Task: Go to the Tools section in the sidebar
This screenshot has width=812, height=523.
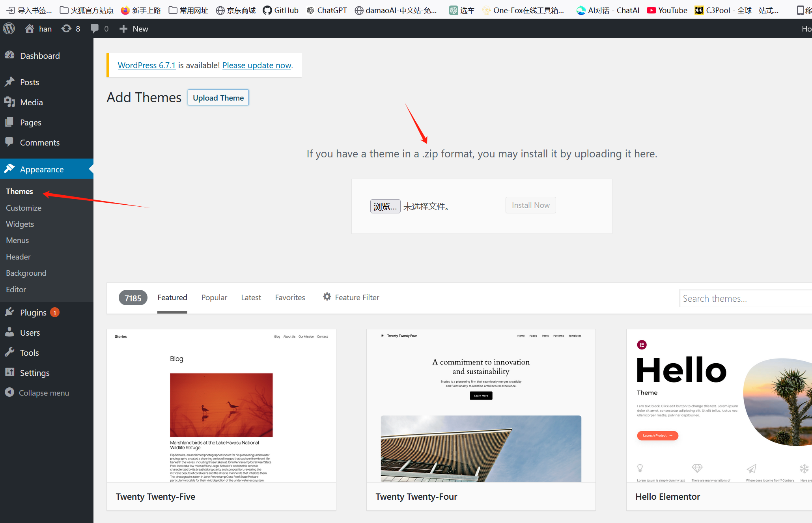Action: pos(29,353)
